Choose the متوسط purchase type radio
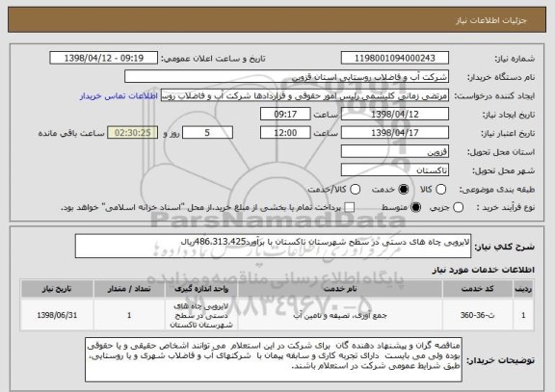The height and width of the screenshot is (392, 555). (416, 208)
